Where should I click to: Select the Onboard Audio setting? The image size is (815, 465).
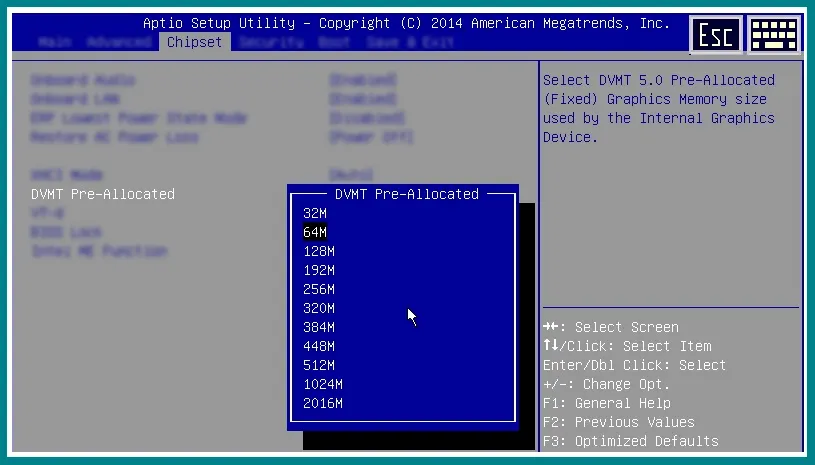pos(83,80)
